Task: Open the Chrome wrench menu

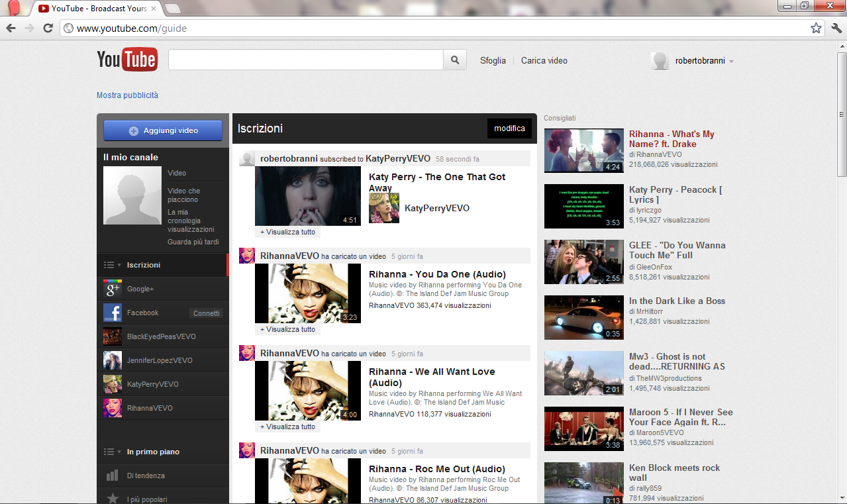Action: (x=836, y=28)
